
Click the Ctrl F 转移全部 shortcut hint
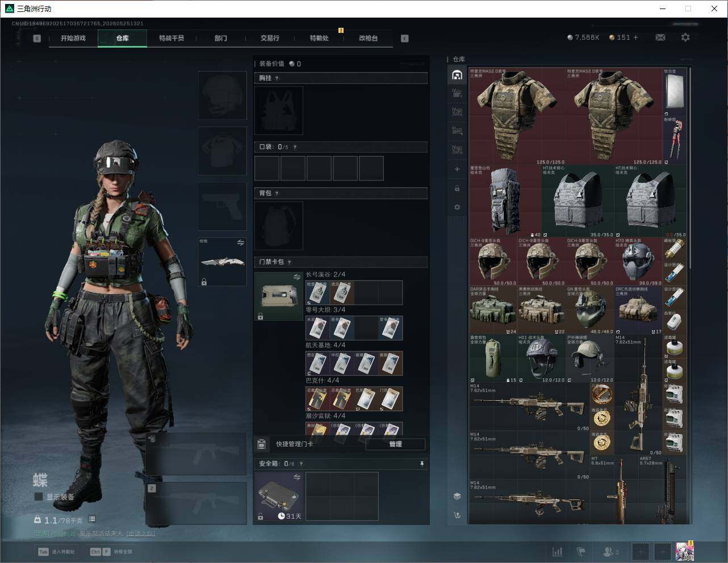click(x=111, y=552)
